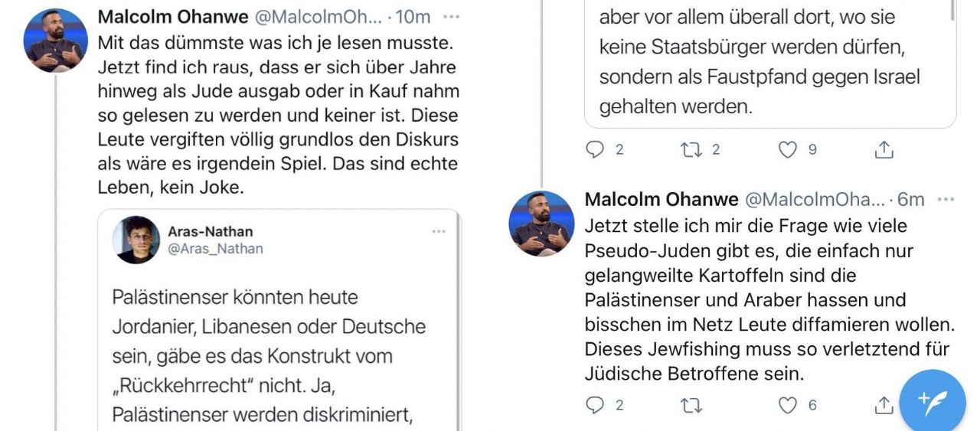Share the post with 9 likes
Image resolution: width=980 pixels, height=431 pixels.
pyautogui.click(x=884, y=150)
